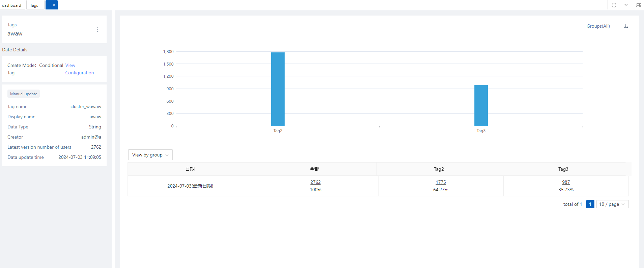Viewport: 644px width, 268px height.
Task: Open the top-right chevron dropdown menu
Action: [626, 5]
